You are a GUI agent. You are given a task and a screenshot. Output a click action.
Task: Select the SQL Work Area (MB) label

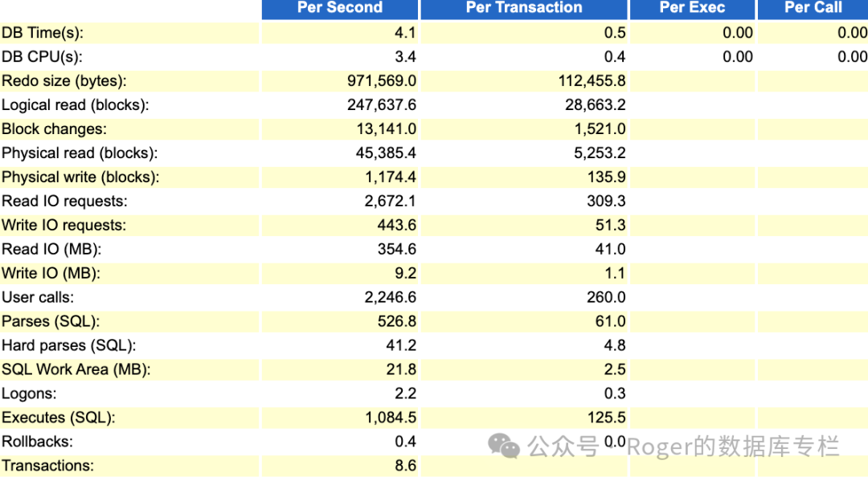point(76,369)
